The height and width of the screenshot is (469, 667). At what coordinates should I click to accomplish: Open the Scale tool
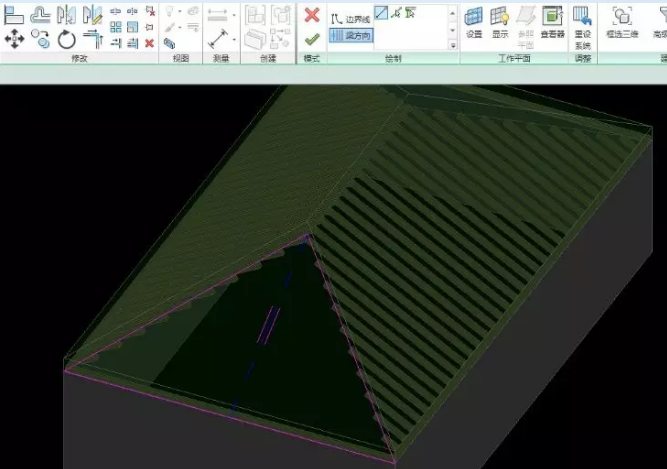pyautogui.click(x=132, y=27)
